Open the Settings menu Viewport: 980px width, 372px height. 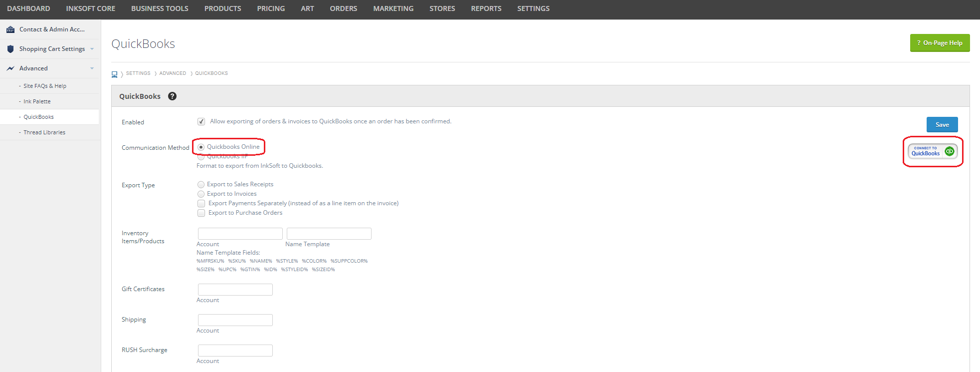click(x=533, y=8)
